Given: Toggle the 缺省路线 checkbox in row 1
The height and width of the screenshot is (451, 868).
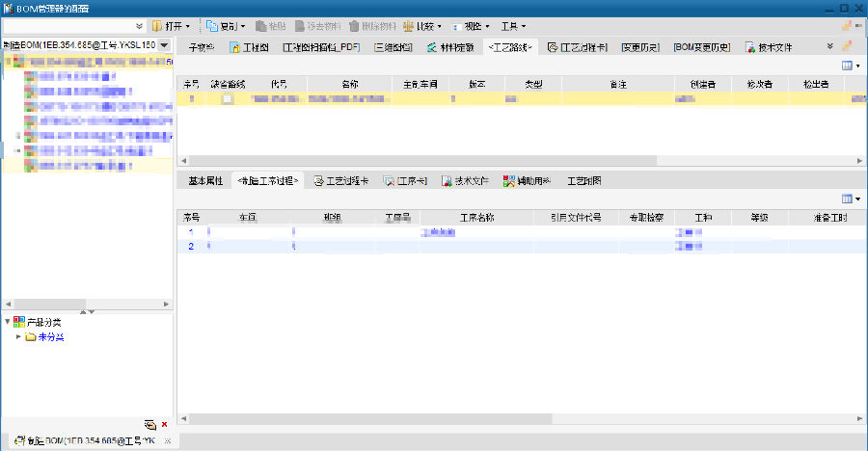Looking at the screenshot, I should point(227,99).
